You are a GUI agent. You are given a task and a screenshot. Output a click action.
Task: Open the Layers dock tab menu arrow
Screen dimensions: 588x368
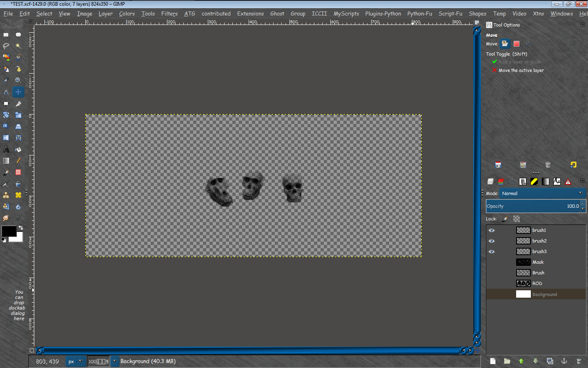pyautogui.click(x=582, y=181)
